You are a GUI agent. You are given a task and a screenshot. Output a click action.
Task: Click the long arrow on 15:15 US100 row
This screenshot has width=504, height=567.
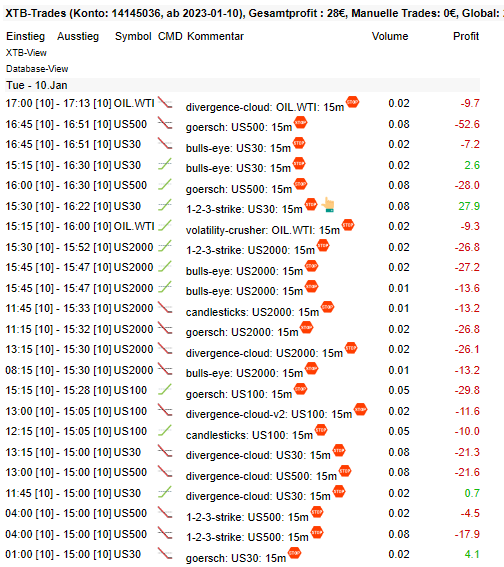point(165,390)
